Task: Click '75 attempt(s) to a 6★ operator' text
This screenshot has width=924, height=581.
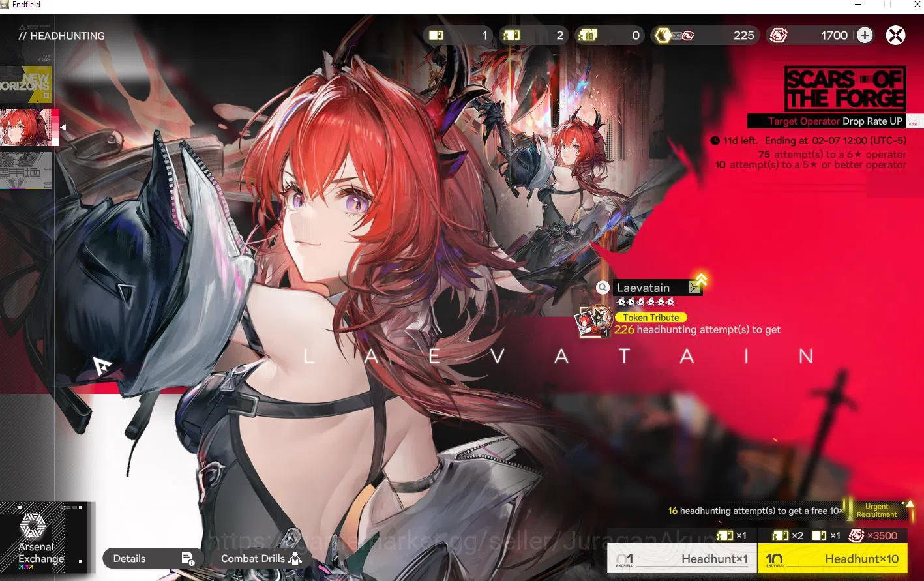Action: (x=832, y=155)
